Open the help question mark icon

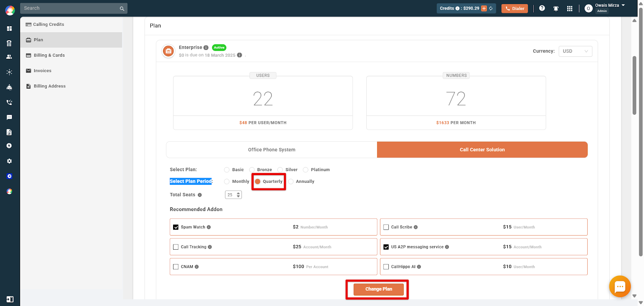tap(542, 8)
